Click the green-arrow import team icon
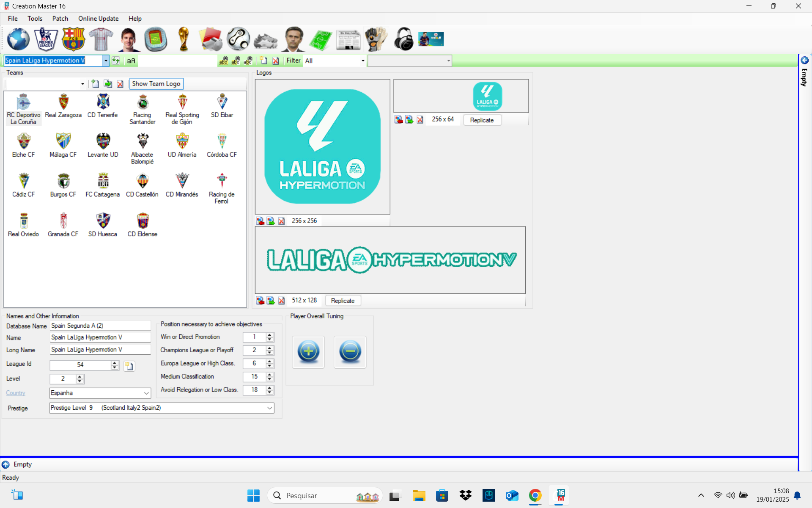Screen dimensions: 812x508 [108, 84]
